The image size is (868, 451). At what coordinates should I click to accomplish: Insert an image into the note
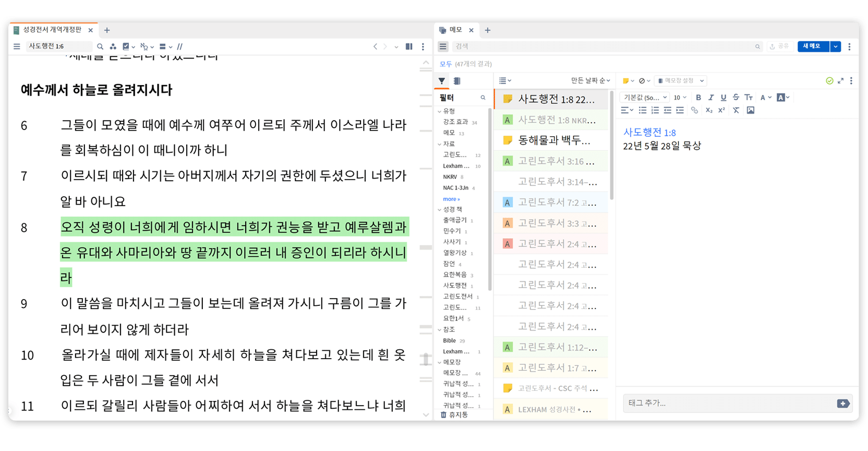(x=751, y=110)
